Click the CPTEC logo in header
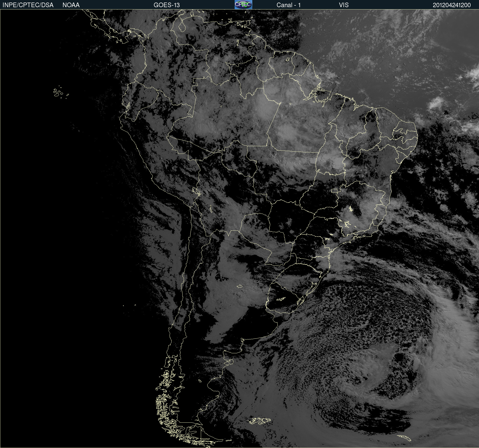 pos(243,5)
